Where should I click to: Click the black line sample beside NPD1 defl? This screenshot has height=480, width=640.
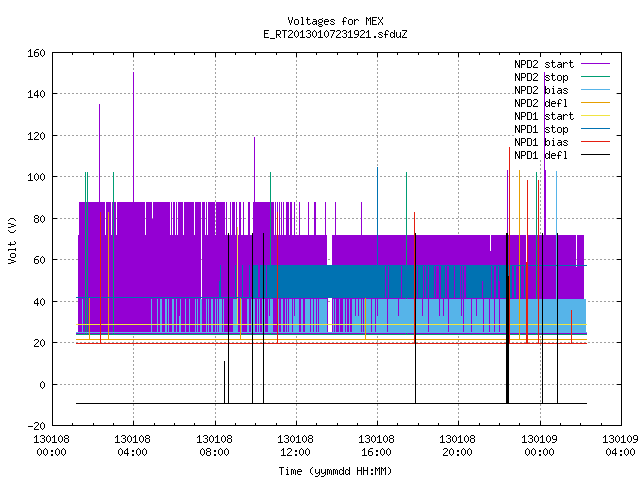pos(596,155)
